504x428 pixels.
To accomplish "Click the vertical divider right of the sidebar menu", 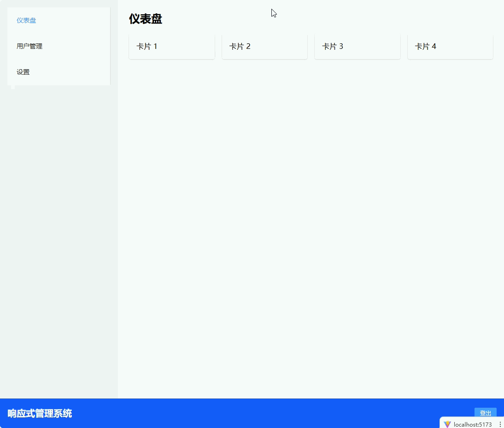I will pyautogui.click(x=110, y=46).
